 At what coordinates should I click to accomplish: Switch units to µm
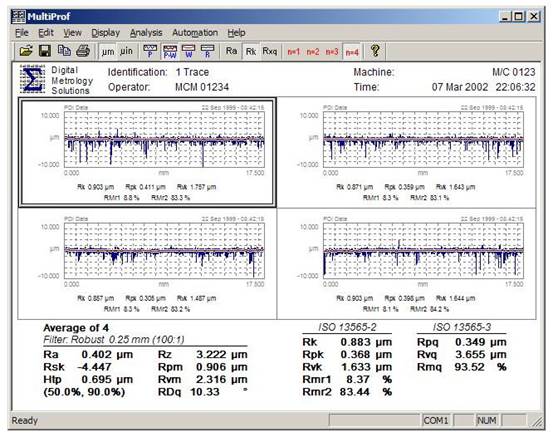coord(108,51)
